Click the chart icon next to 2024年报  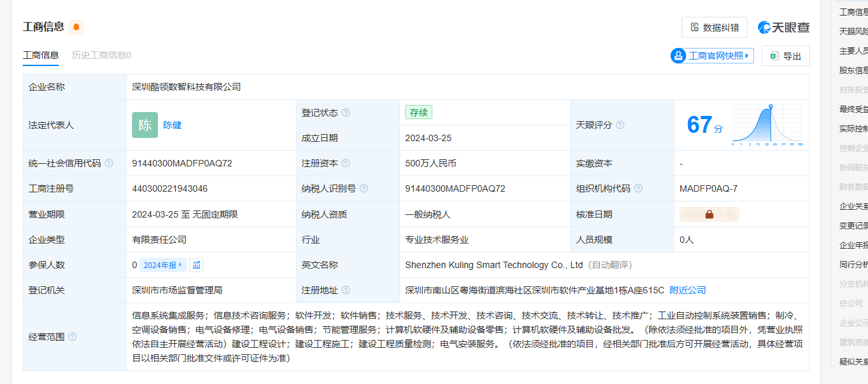197,265
